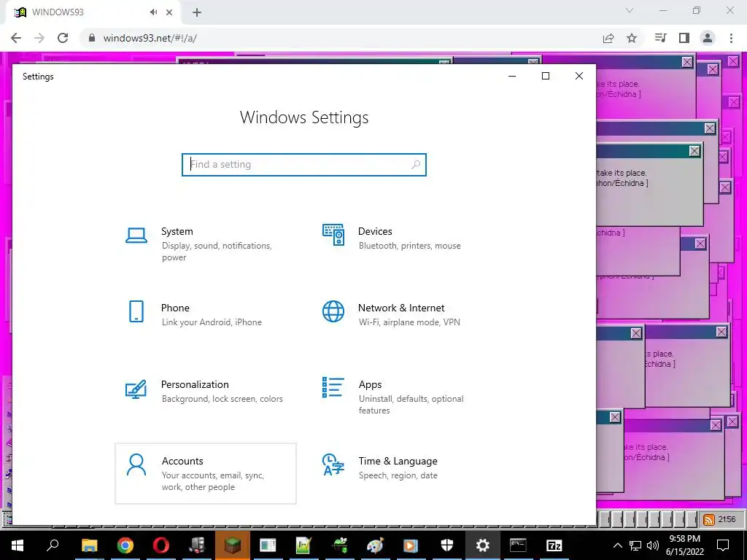Viewport: 747px width, 560px height.
Task: Mute the WINDOWS93 tab audio
Action: pyautogui.click(x=153, y=12)
